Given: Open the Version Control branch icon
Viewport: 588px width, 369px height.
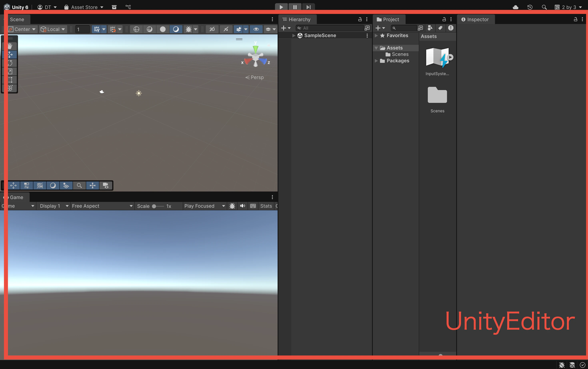Looking at the screenshot, I should [128, 7].
